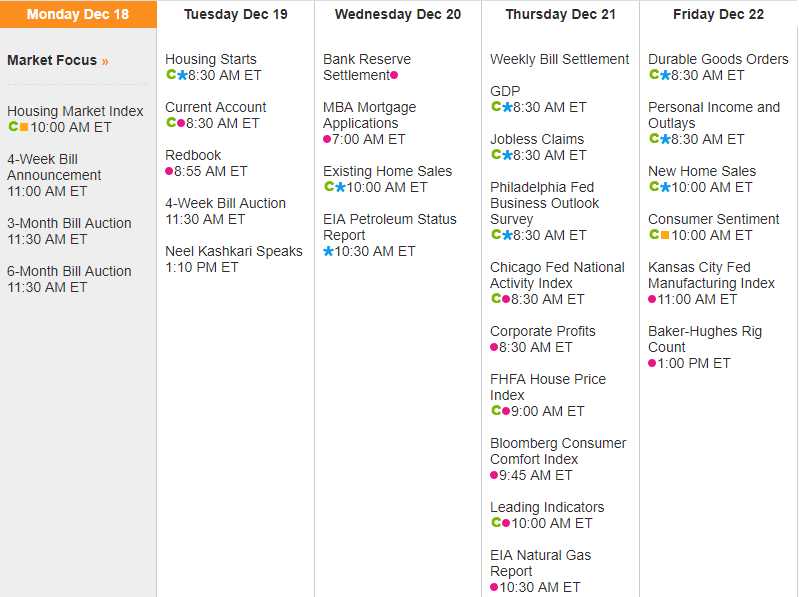
Task: Open the Durable Goods Orders report link
Action: (718, 59)
